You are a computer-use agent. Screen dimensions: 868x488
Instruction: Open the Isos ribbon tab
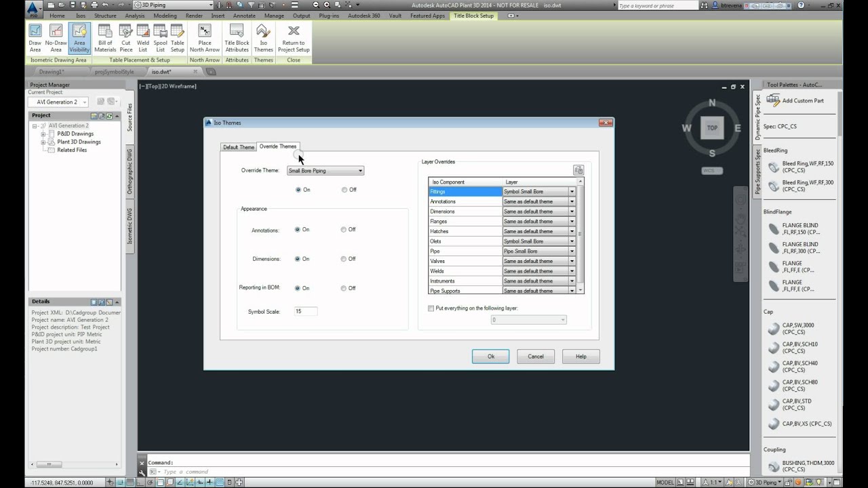coord(81,16)
